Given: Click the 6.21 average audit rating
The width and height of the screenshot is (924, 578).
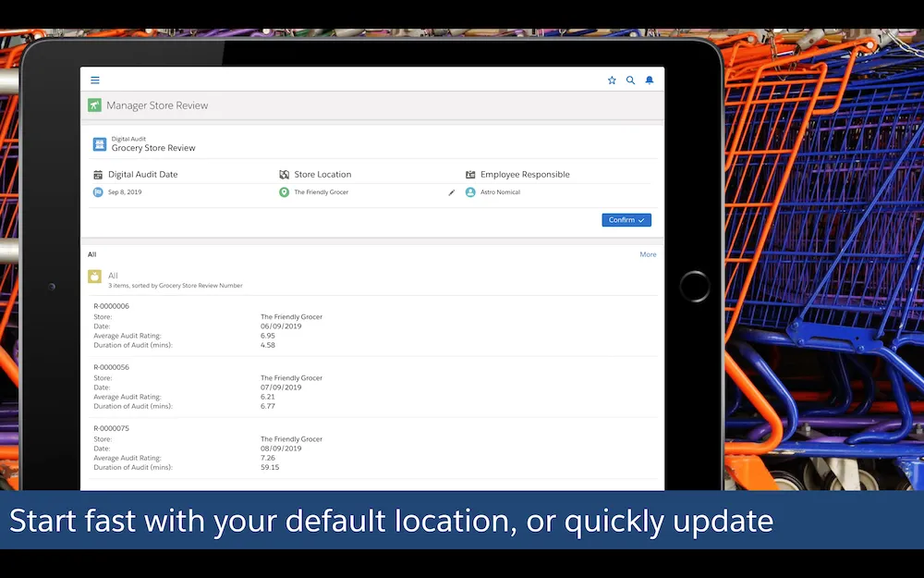Looking at the screenshot, I should click(268, 397).
